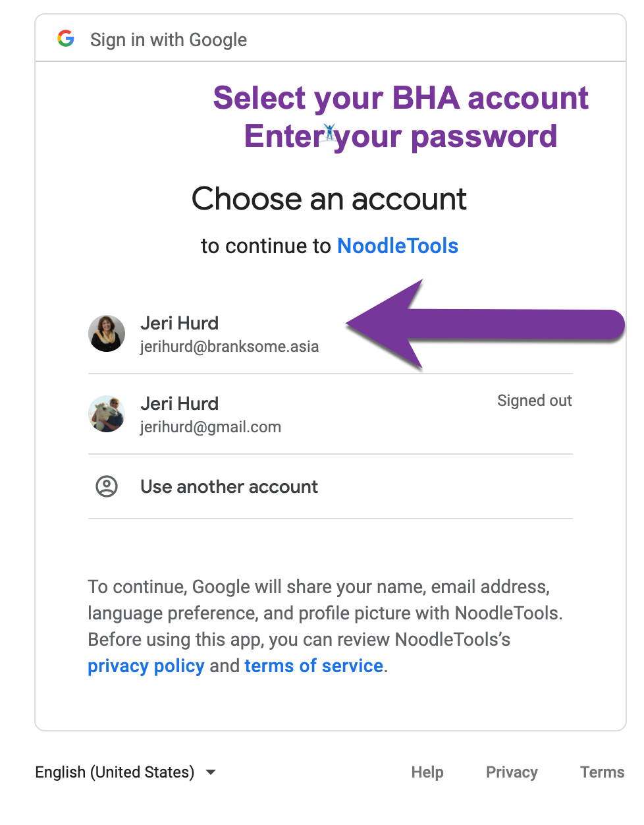Select the jerihurd@gmail.com profile picture
The image size is (644, 825).
point(107,414)
